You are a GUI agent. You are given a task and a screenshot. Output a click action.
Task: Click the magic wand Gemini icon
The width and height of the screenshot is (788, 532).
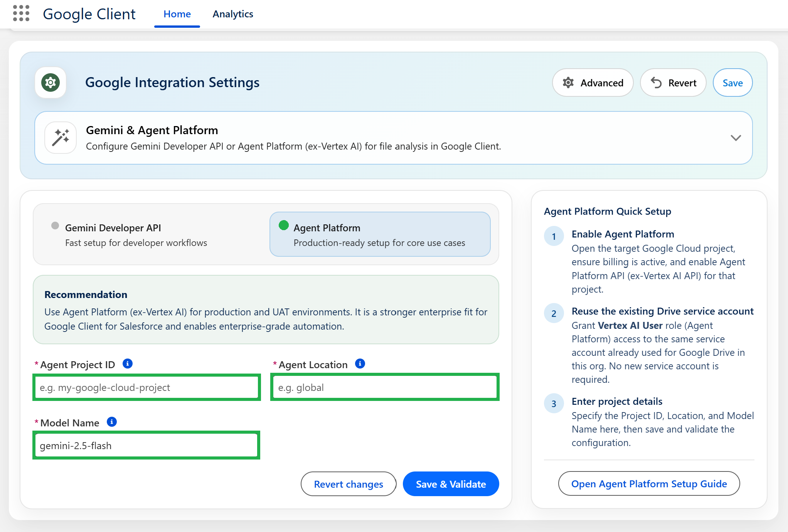coord(61,138)
